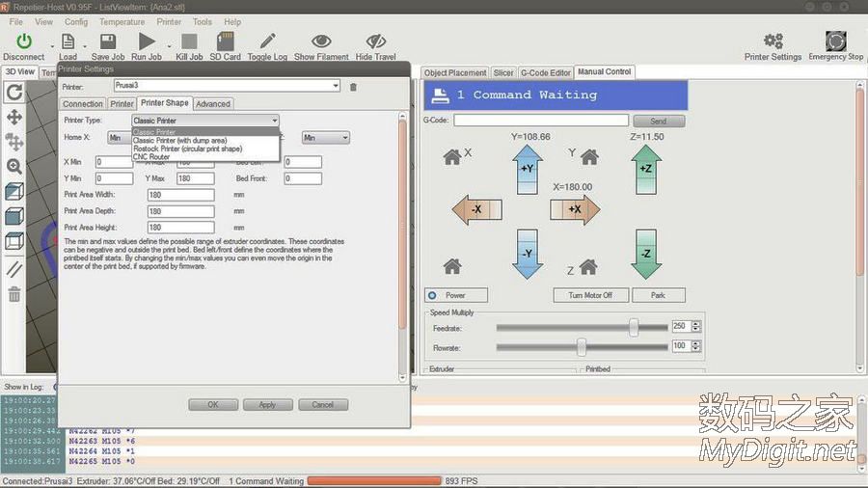Image resolution: width=868 pixels, height=488 pixels.
Task: Delete printer with trash icon beside Prusai3
Action: click(x=353, y=87)
